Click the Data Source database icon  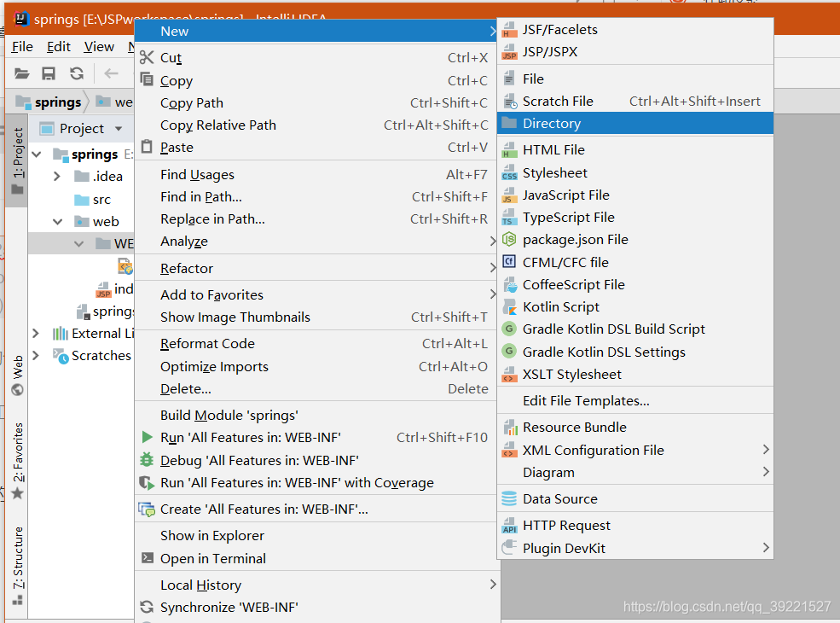[x=509, y=498]
